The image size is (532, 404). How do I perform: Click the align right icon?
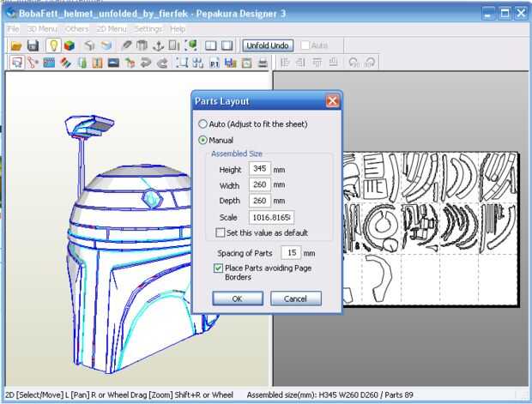300,63
